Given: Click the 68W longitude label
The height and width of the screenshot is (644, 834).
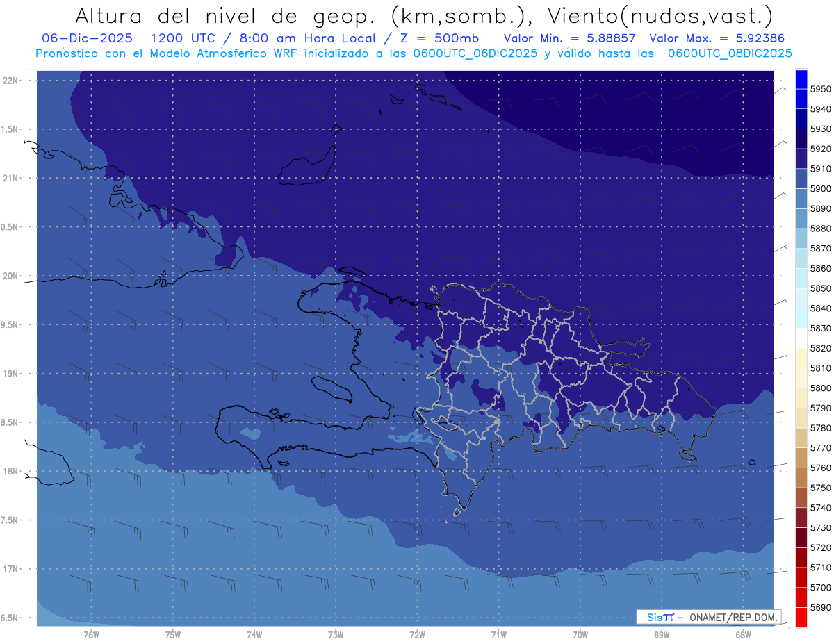Looking at the screenshot, I should (743, 634).
